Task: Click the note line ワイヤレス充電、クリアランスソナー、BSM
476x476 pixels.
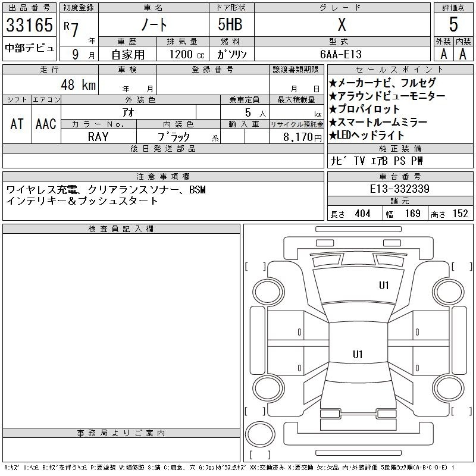Action: tap(106, 190)
